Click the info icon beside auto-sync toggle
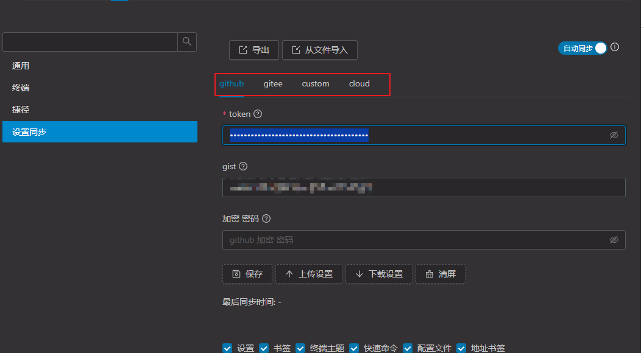644x353 pixels. click(x=615, y=47)
